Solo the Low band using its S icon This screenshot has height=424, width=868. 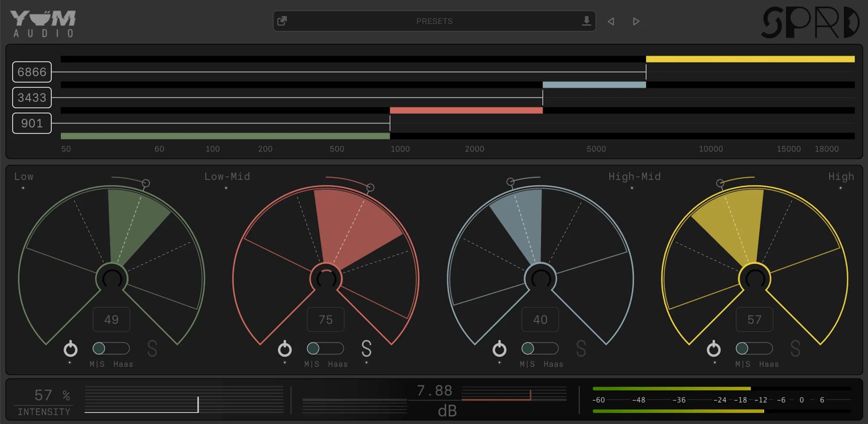[x=152, y=349]
